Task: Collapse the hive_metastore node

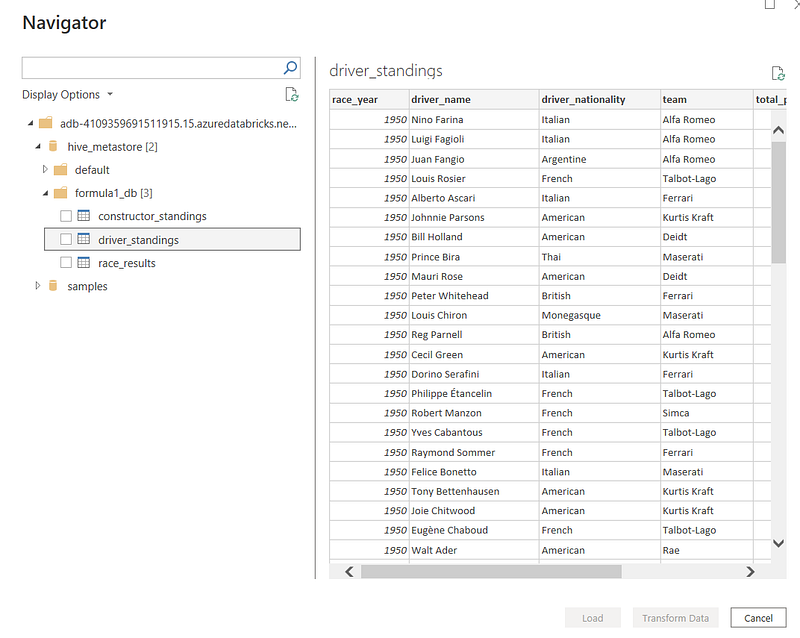Action: pos(38,146)
